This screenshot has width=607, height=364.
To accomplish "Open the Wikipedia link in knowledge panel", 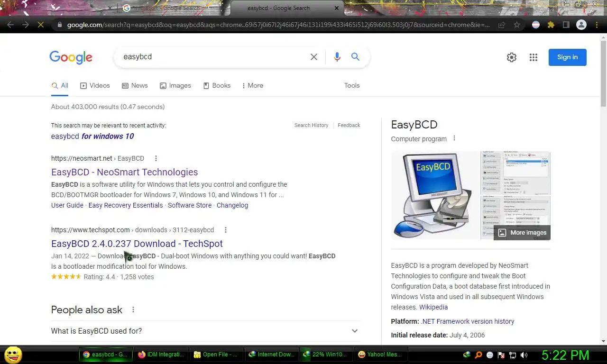I will (433, 307).
